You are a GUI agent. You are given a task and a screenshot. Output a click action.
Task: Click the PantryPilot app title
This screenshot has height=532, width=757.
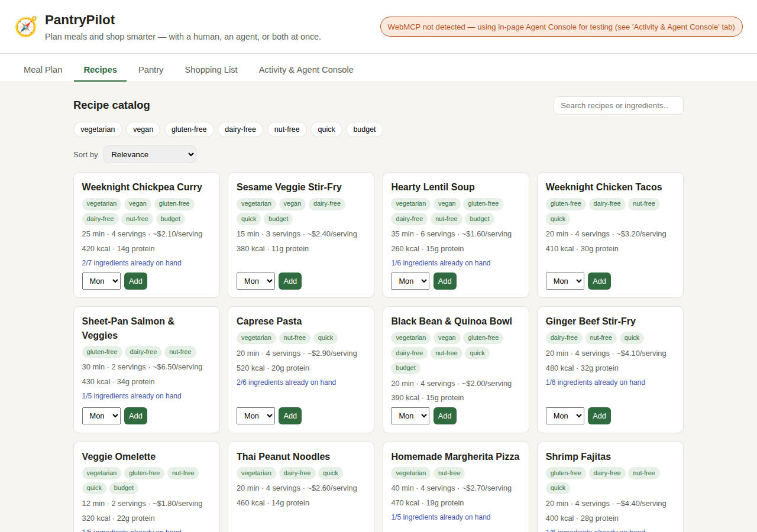tap(80, 20)
